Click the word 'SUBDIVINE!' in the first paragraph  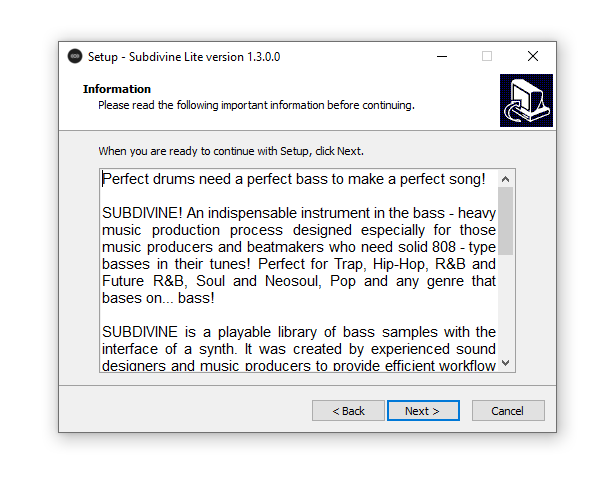(x=142, y=213)
